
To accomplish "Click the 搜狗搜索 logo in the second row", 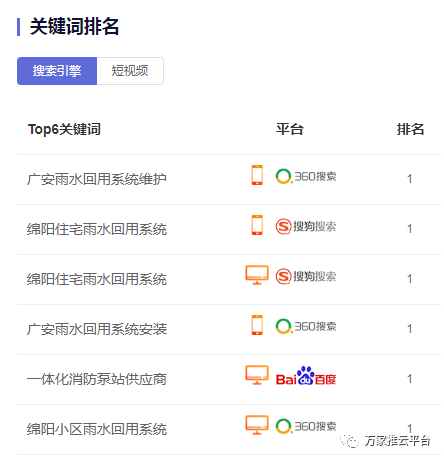I will (x=306, y=227).
